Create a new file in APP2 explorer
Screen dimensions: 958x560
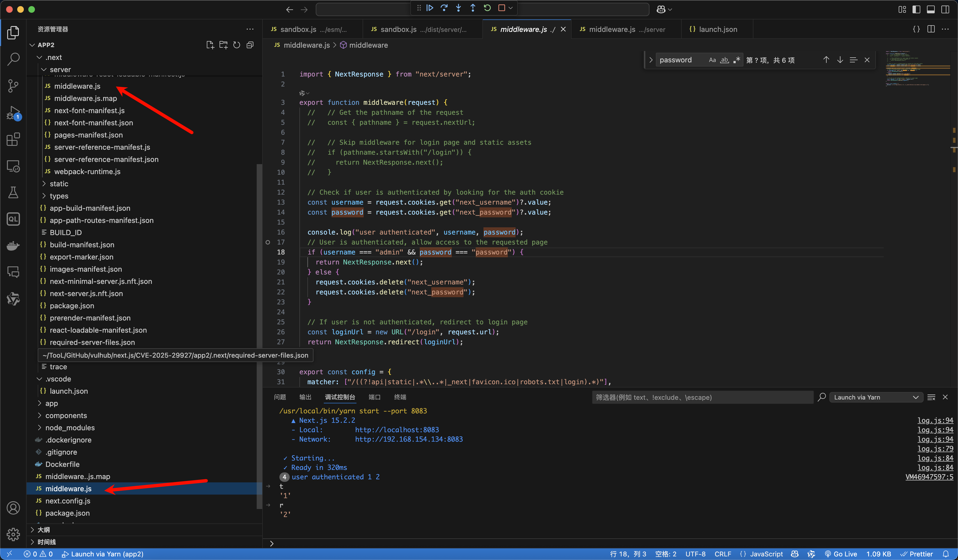(210, 45)
